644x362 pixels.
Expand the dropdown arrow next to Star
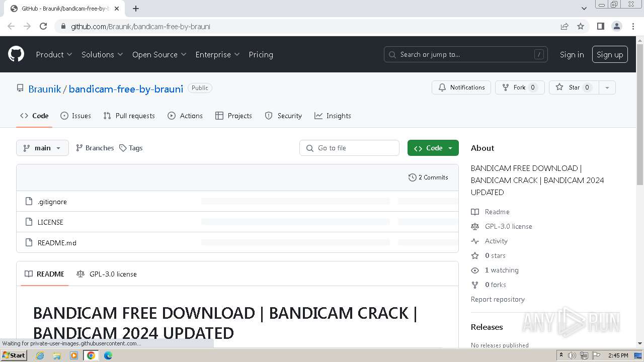point(607,87)
